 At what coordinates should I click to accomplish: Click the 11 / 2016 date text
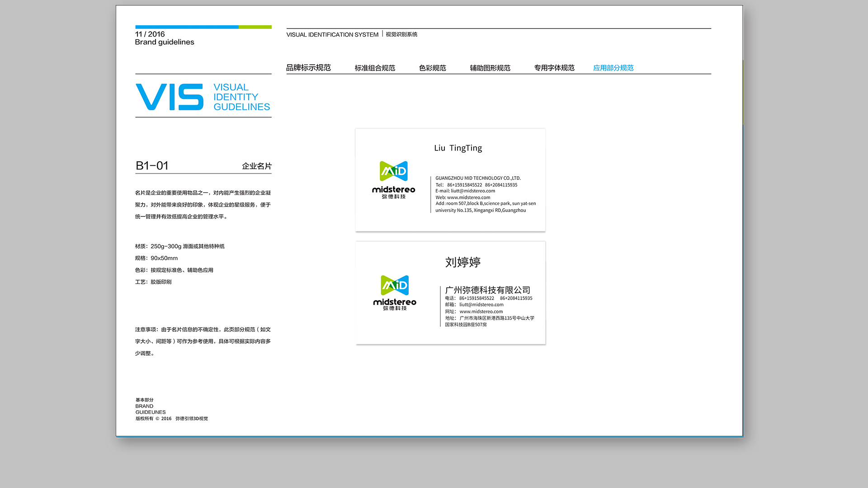pyautogui.click(x=150, y=34)
